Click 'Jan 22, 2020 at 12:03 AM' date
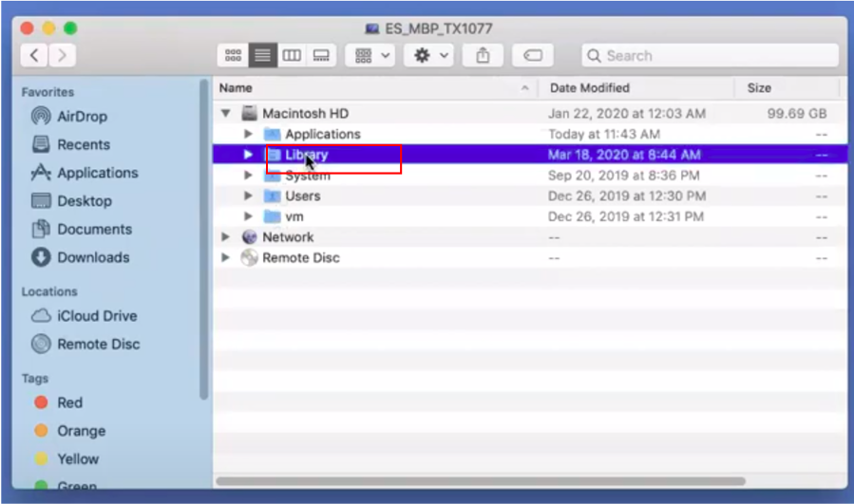 click(627, 113)
